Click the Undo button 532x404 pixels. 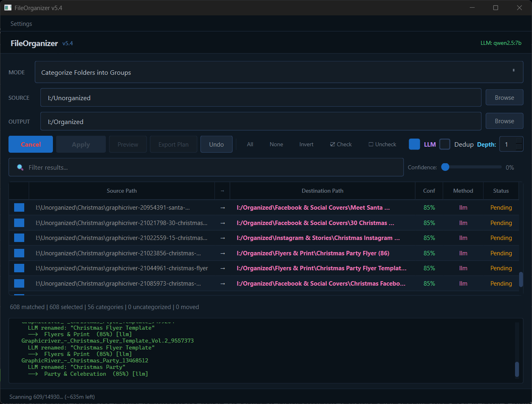coord(216,144)
